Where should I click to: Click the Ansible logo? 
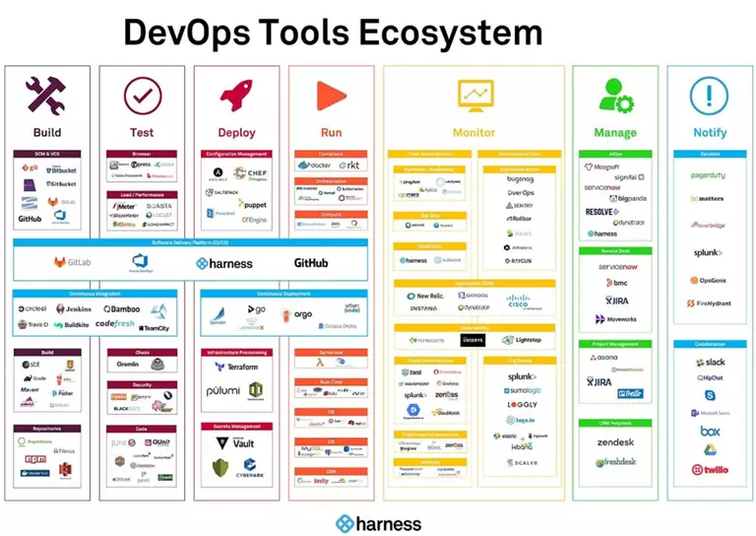(218, 174)
